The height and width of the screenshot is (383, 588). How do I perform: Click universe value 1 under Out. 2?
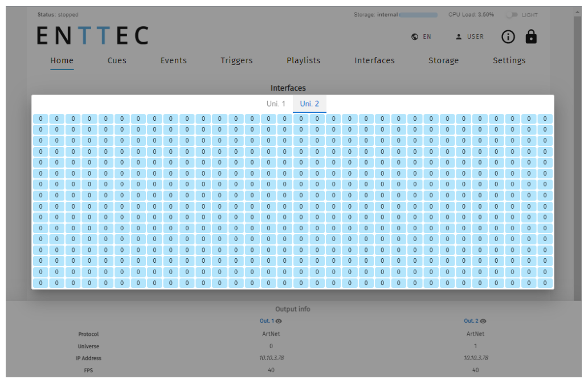coord(476,346)
